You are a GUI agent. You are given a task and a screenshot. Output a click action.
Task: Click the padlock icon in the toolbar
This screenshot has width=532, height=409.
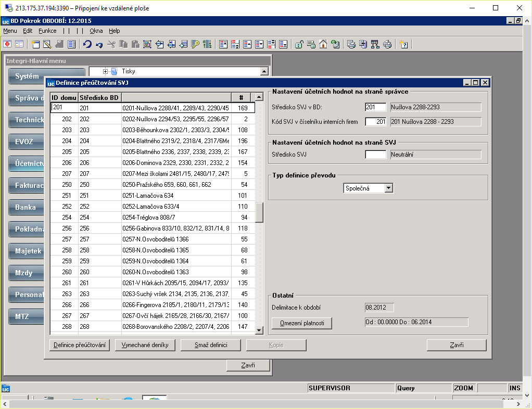pos(299,44)
